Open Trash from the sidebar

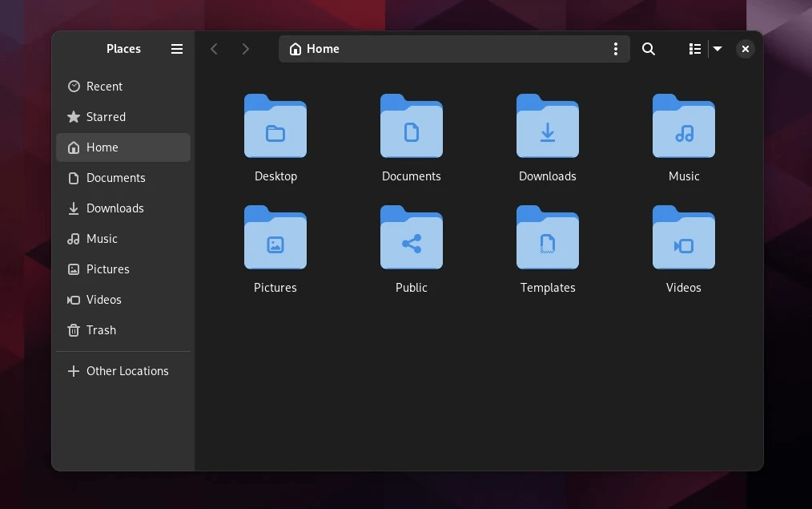[101, 330]
